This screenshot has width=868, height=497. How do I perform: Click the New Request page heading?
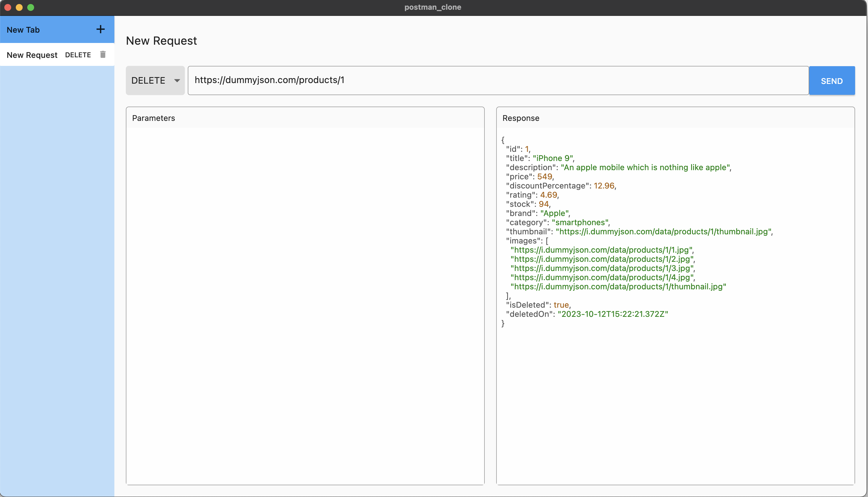161,41
